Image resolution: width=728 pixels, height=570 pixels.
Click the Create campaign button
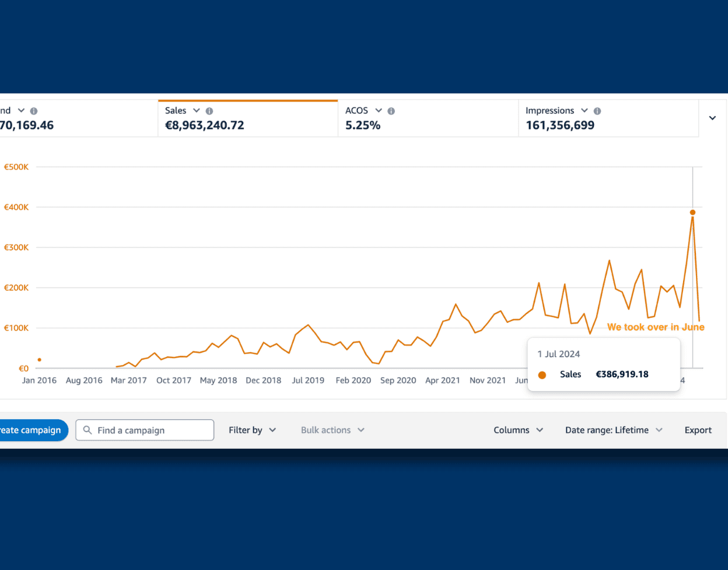[x=34, y=430]
